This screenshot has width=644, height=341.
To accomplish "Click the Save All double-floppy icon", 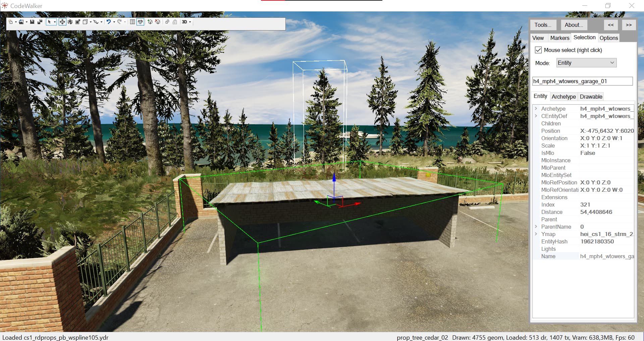I will 40,22.
